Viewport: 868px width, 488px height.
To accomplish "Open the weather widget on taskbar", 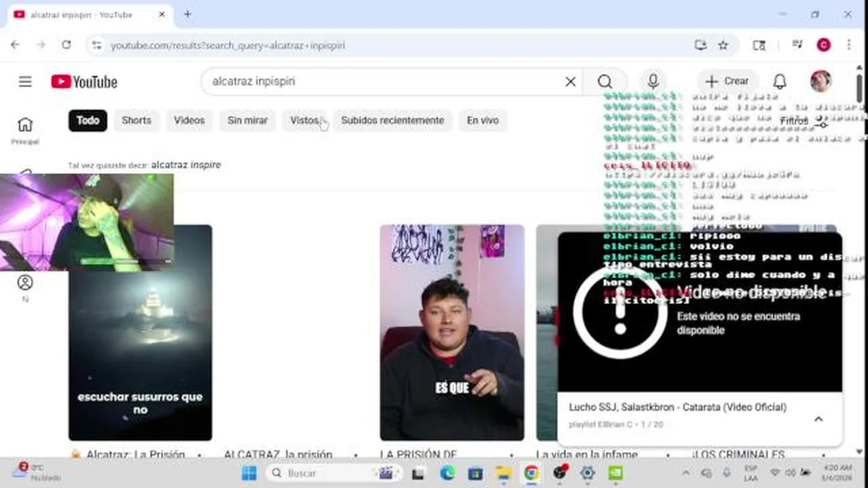I will [x=37, y=472].
